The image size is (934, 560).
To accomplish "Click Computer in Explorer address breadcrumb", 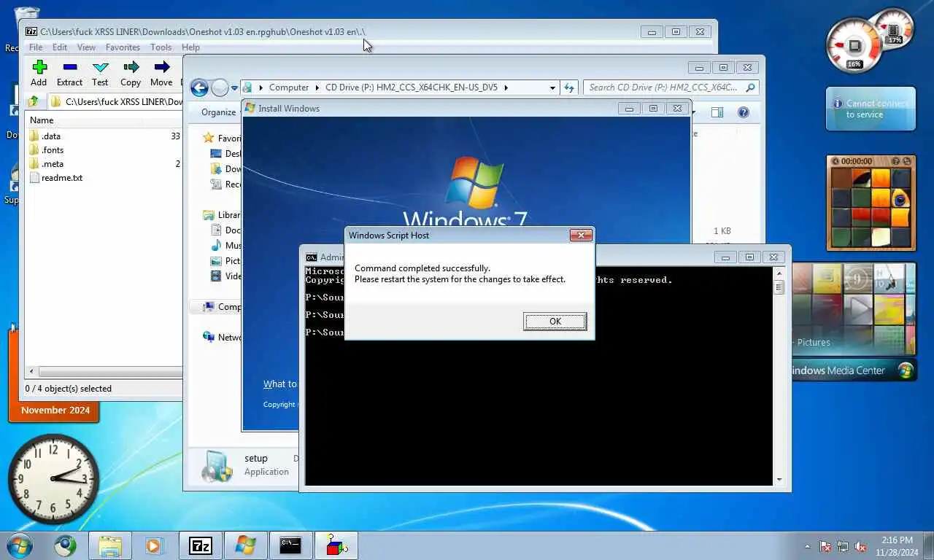I will tap(288, 87).
